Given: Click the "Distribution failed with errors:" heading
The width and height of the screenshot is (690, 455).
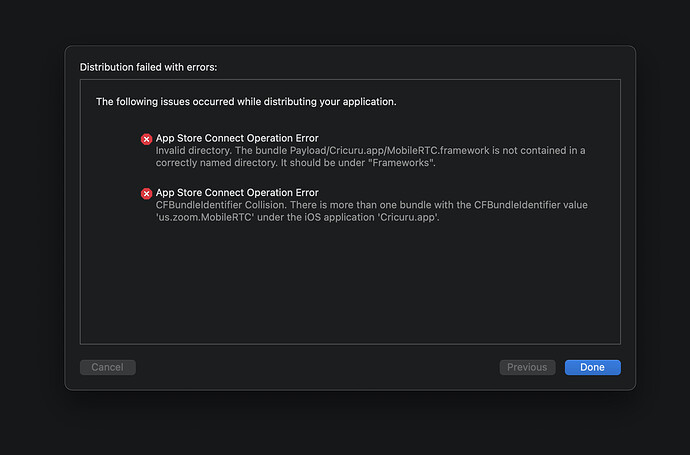Looking at the screenshot, I should click(x=148, y=67).
